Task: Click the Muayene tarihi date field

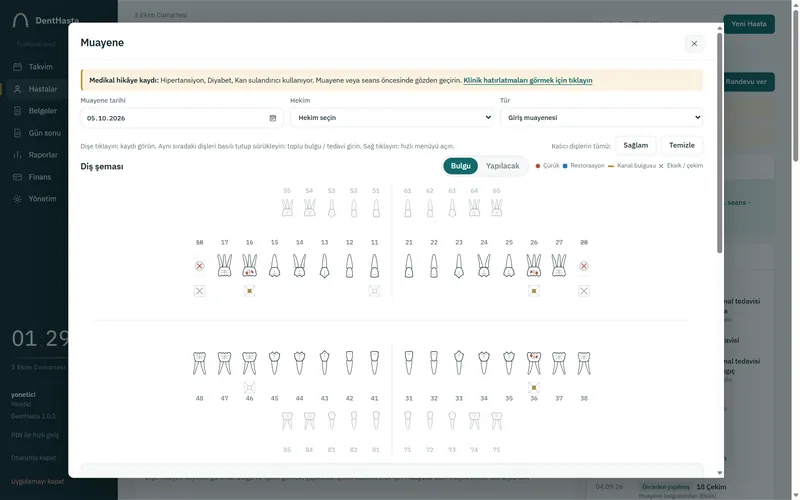Action: click(182, 118)
